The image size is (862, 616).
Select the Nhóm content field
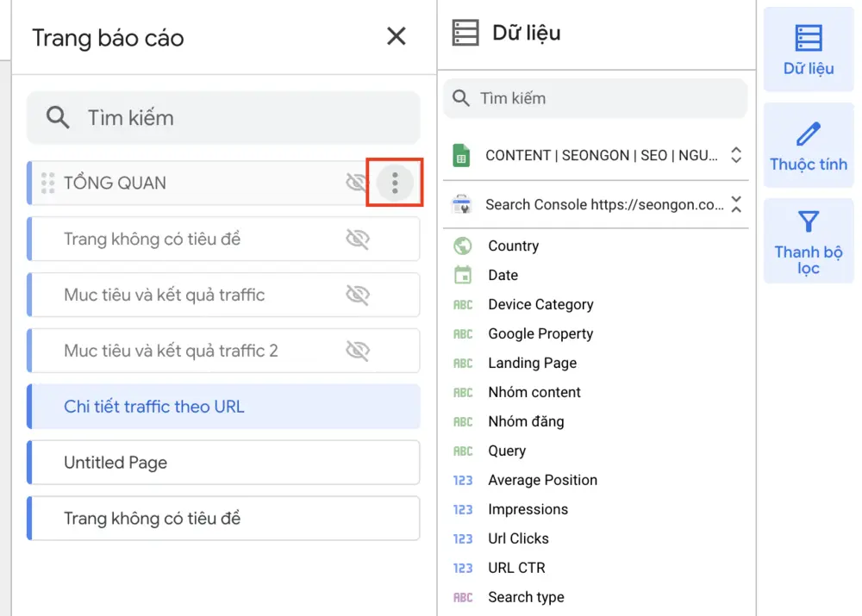534,392
